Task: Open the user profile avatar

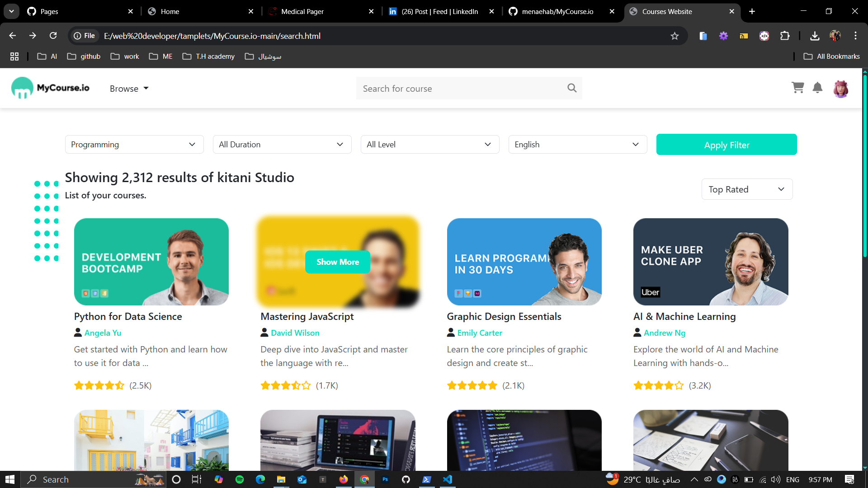Action: point(840,89)
